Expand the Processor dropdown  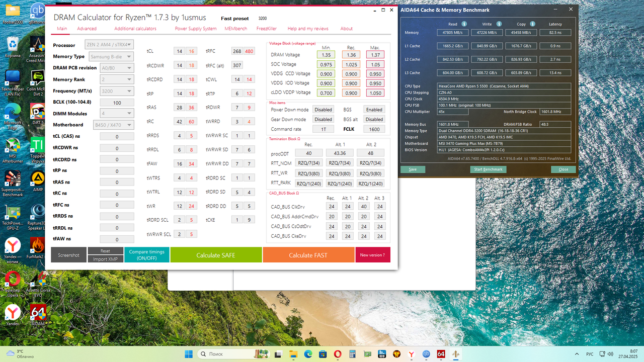(x=109, y=45)
